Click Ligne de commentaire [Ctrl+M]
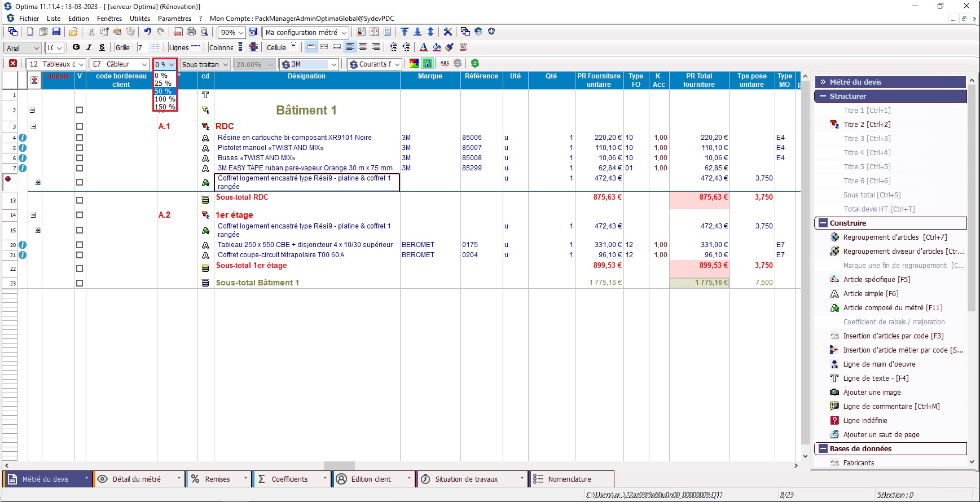 pos(891,407)
